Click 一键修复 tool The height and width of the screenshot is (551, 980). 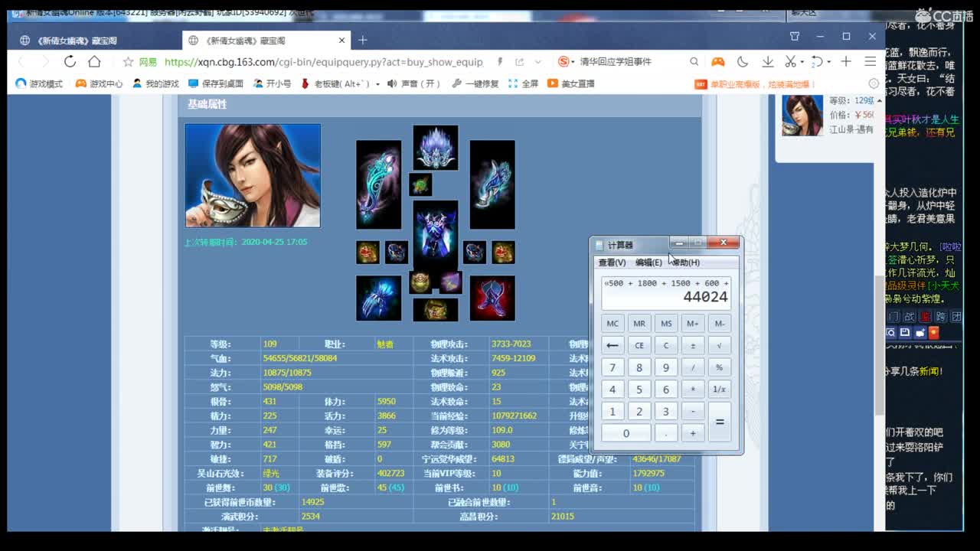pos(475,83)
